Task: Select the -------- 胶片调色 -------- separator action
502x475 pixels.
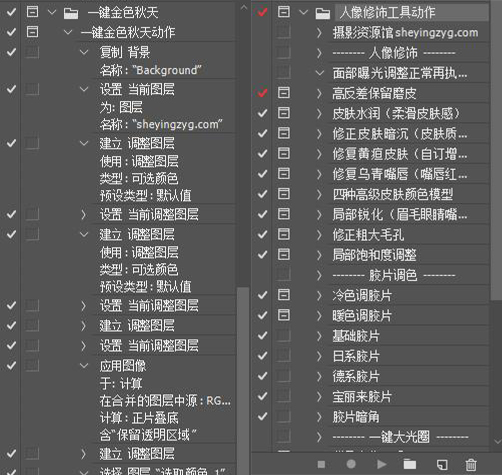Action: tap(394, 275)
